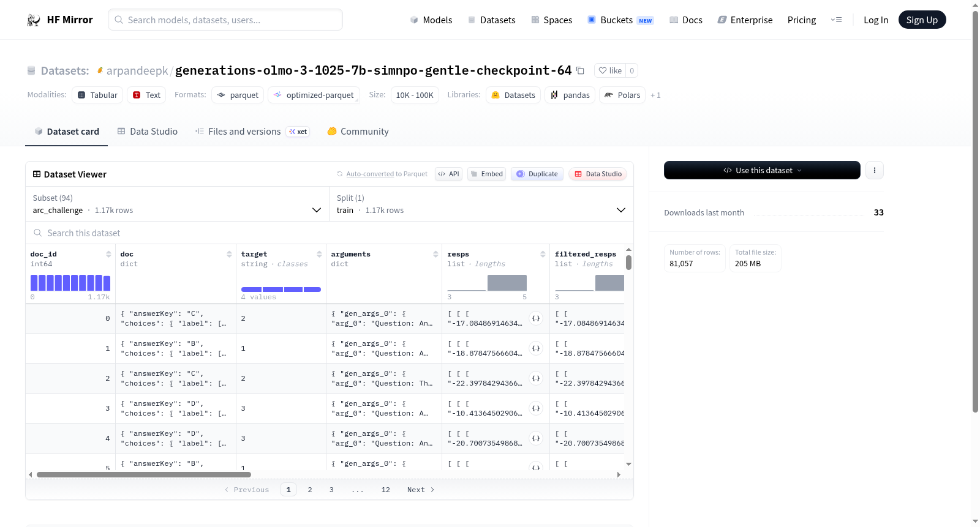Copy dataset name with the copy icon
Viewport: 980px width, 527px height.
pyautogui.click(x=580, y=70)
